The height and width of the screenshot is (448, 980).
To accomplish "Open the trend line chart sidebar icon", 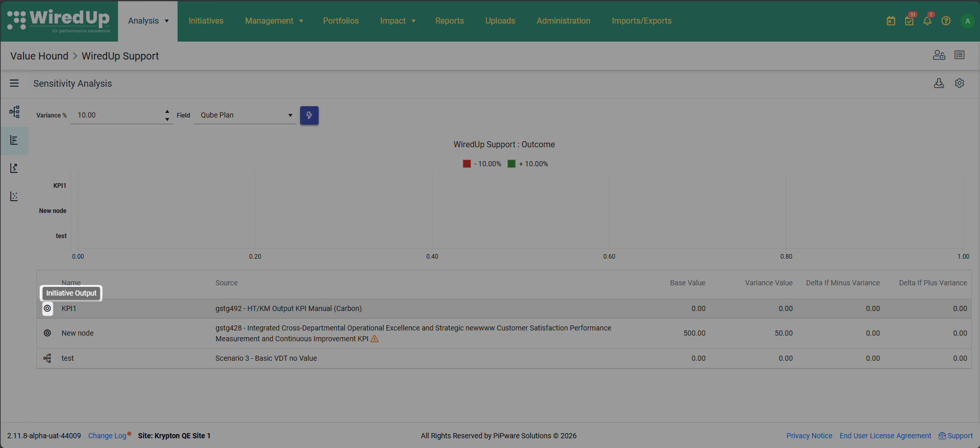I will point(14,168).
